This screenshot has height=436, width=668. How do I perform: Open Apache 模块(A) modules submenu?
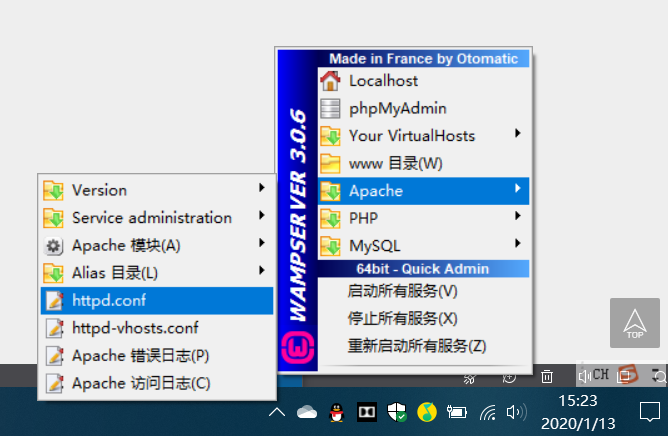[157, 245]
